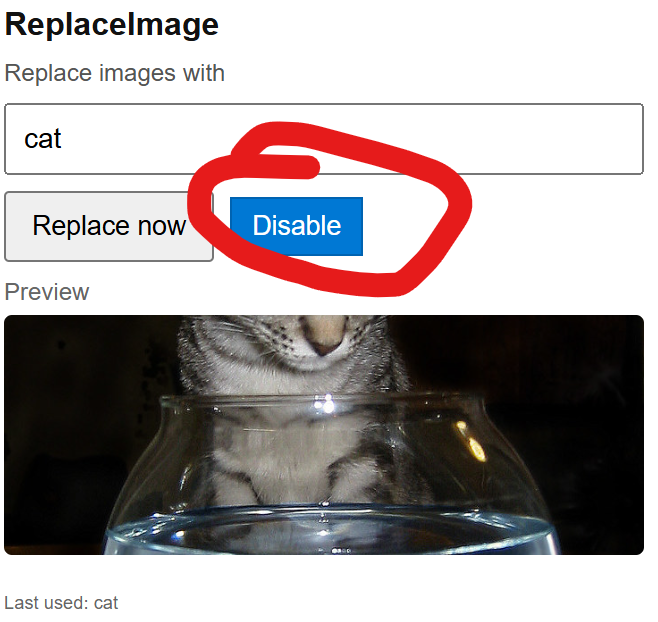Focus the replacement keyword input field

pos(324,139)
